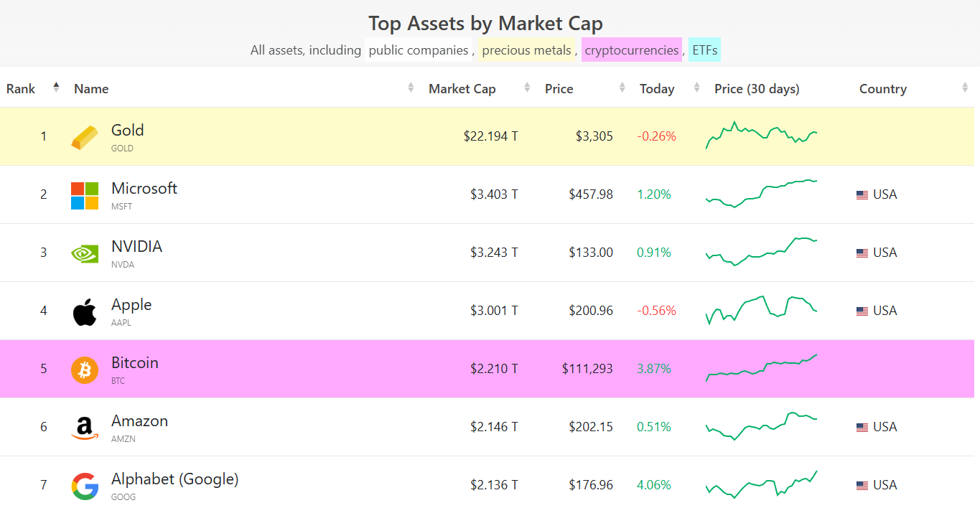Image resolution: width=980 pixels, height=508 pixels.
Task: Click the NVIDIA logo icon
Action: pos(85,253)
